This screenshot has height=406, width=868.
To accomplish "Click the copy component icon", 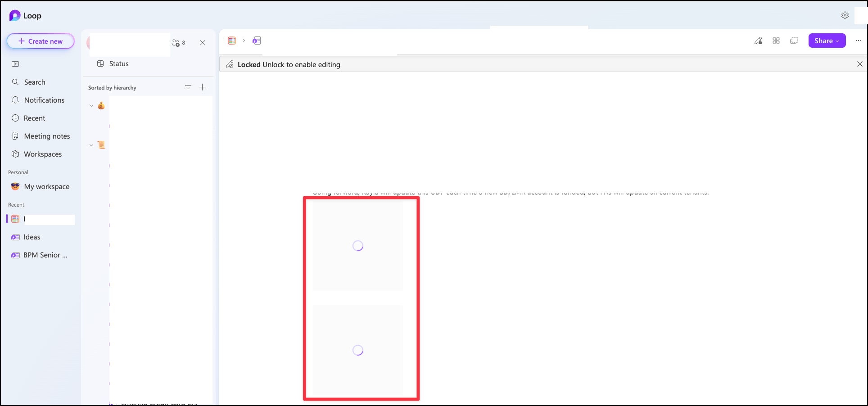I will (x=794, y=41).
